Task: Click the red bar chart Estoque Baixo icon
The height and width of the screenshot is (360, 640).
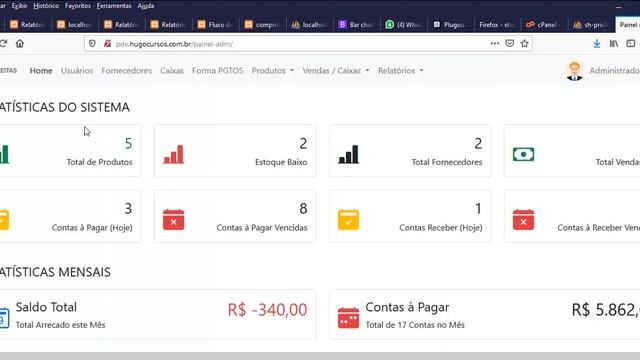Action: [173, 154]
